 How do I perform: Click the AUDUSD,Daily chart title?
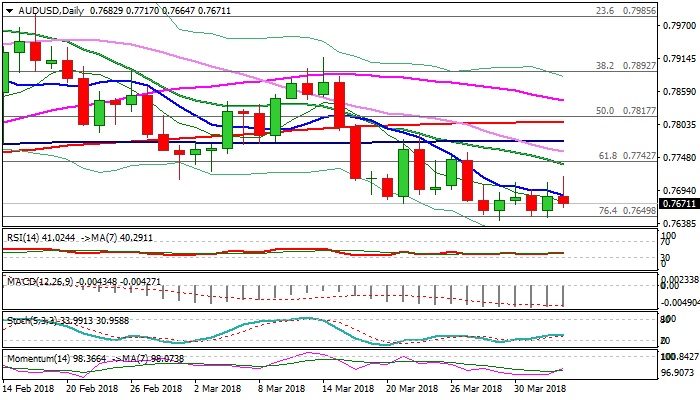point(44,7)
